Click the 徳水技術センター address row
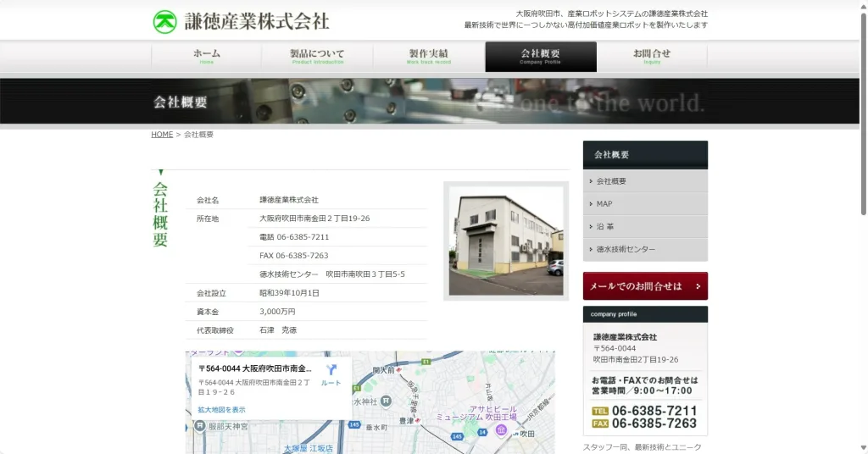 332,274
